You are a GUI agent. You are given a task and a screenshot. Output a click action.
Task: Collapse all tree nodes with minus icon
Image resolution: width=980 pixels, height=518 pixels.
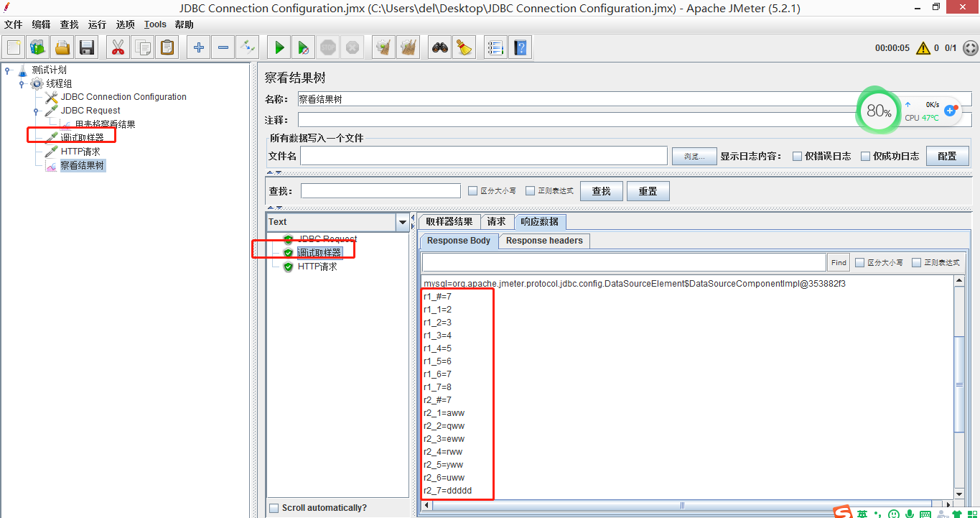click(223, 48)
